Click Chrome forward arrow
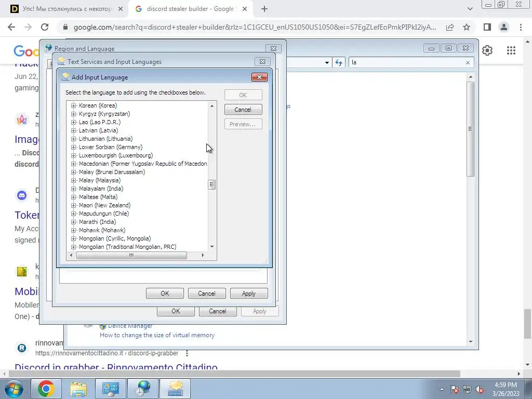Viewport: 532px width, 399px height. point(28,27)
